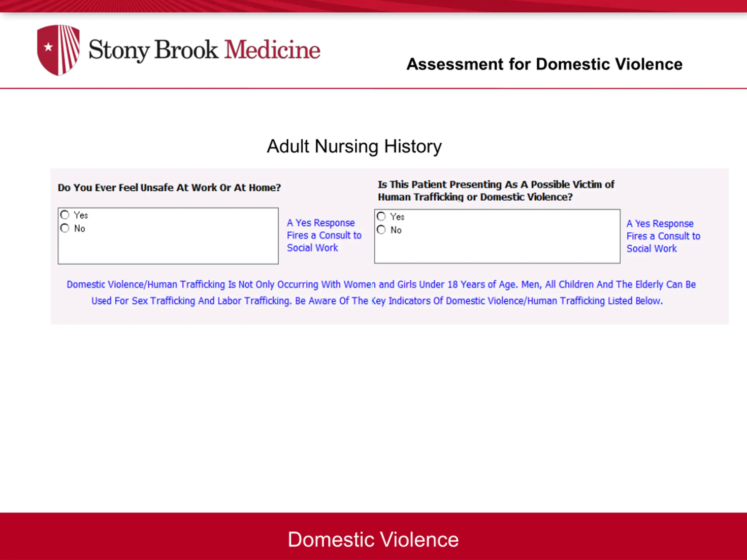Viewport: 747px width, 560px height.
Task: Click the Key Indicators line of blue text
Action: click(x=377, y=301)
